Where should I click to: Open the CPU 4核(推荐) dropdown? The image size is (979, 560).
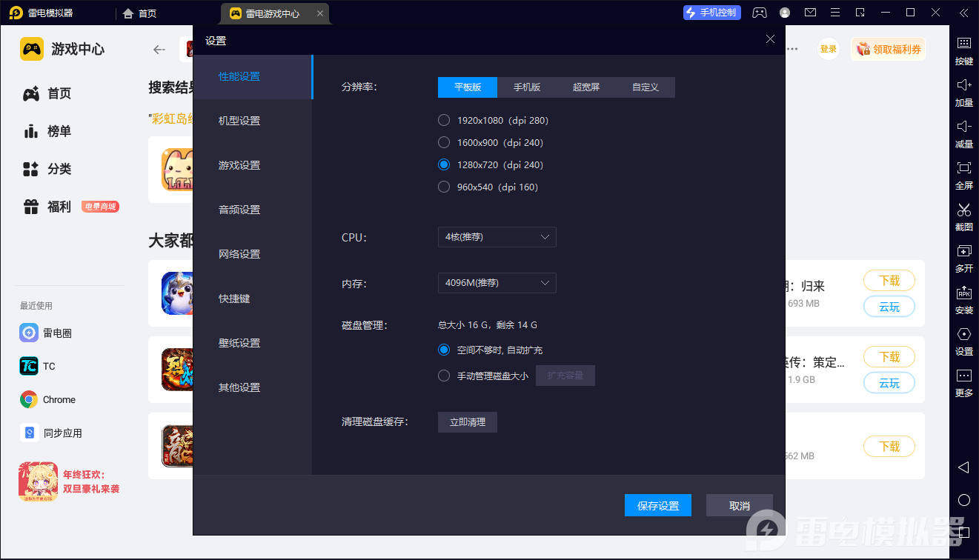[x=497, y=237]
